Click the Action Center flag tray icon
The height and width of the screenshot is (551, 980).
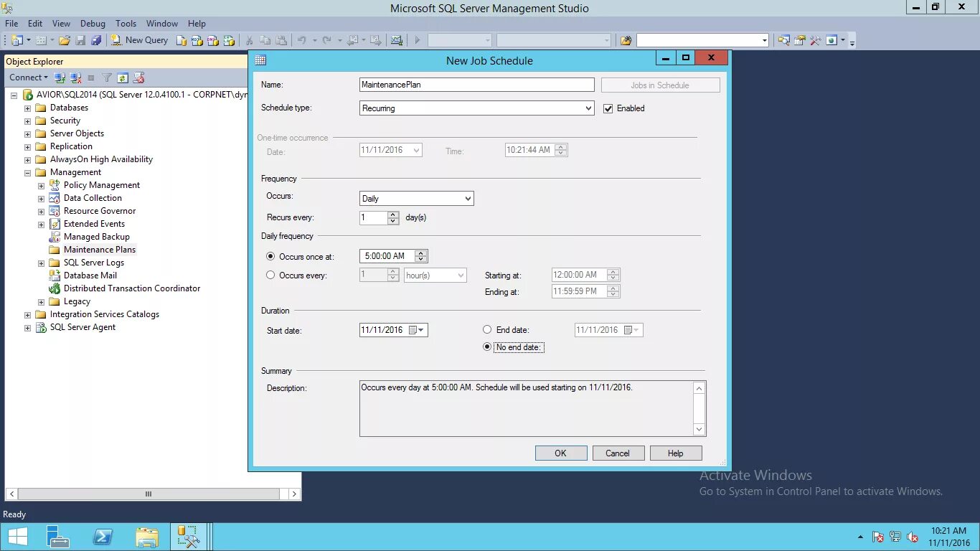click(x=877, y=537)
